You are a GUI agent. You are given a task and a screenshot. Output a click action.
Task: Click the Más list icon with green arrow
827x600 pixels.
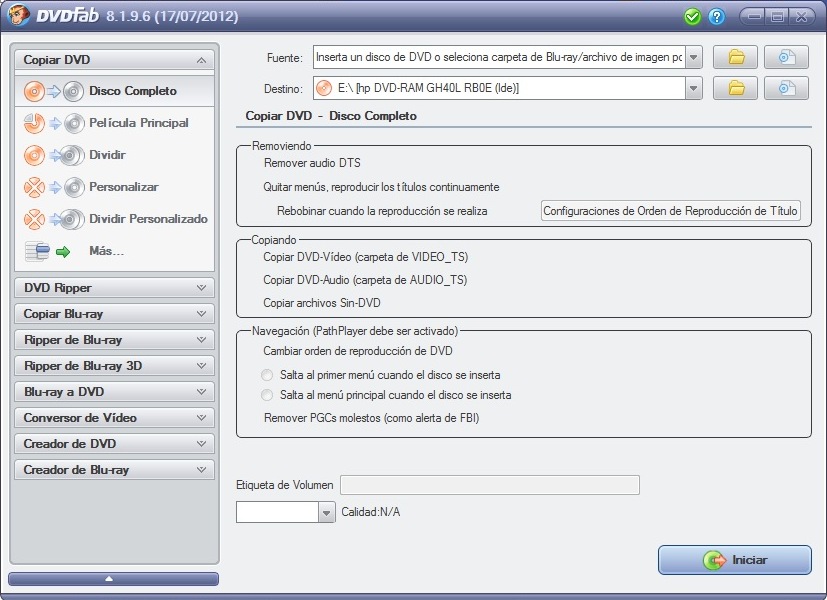pyautogui.click(x=47, y=251)
